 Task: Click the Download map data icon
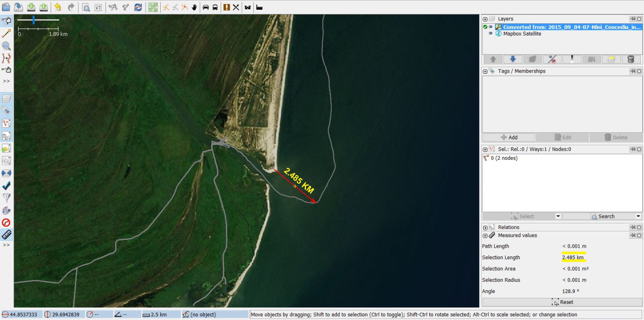[x=31, y=7]
